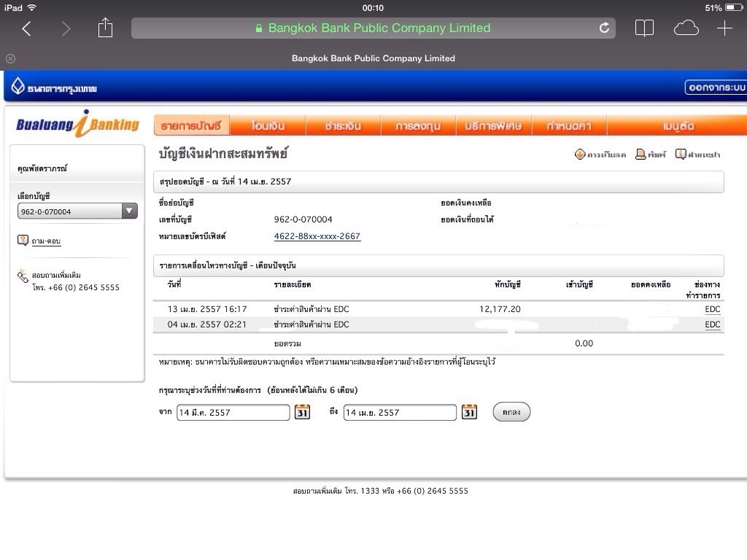The width and height of the screenshot is (747, 560).
Task: Open the บริการพิเศษ tab
Action: 493,125
